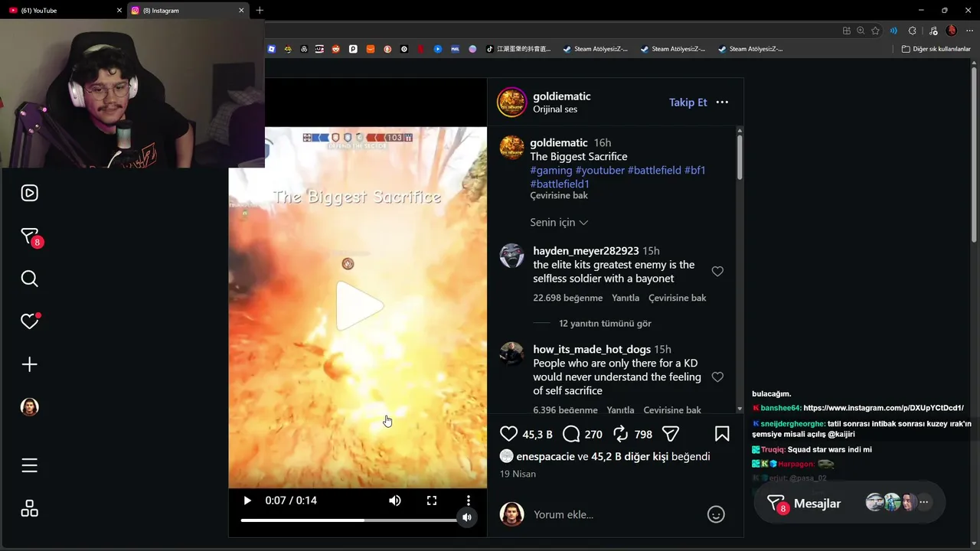The width and height of the screenshot is (980, 551).
Task: Like the goldiematic post
Action: [508, 434]
